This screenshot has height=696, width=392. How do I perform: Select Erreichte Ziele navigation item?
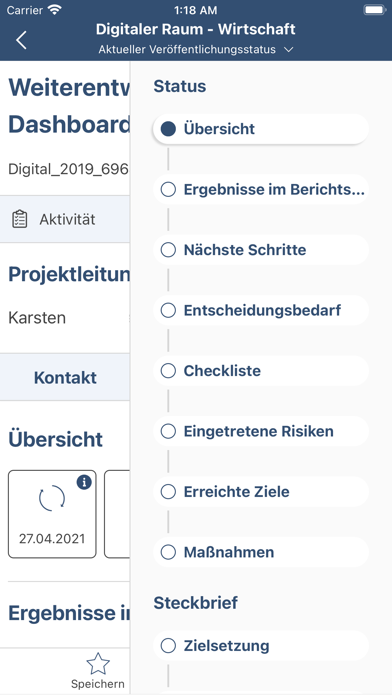tap(261, 491)
